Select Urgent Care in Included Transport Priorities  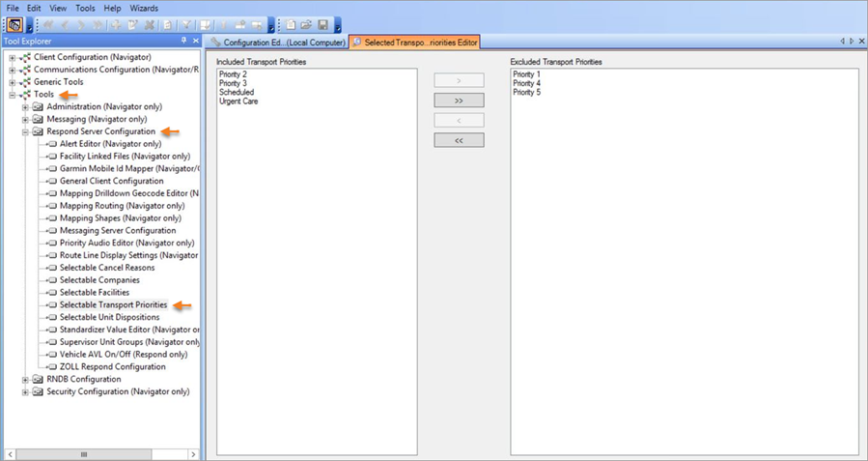[x=238, y=101]
